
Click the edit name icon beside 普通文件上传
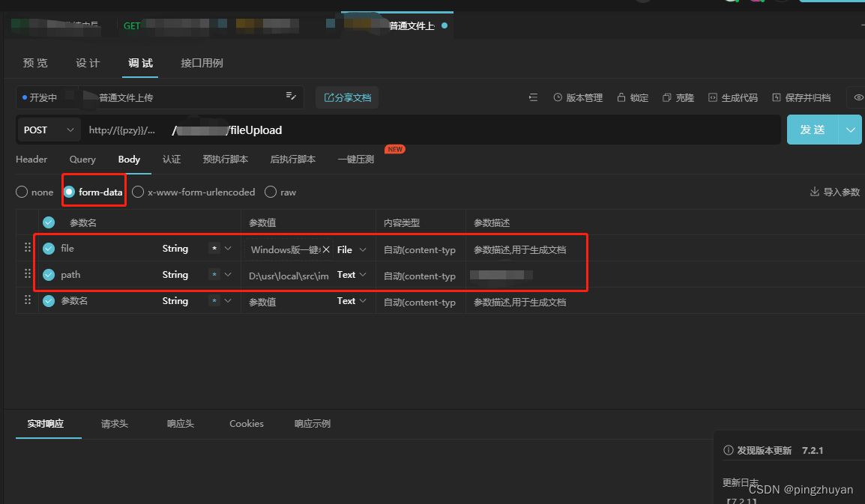click(291, 97)
